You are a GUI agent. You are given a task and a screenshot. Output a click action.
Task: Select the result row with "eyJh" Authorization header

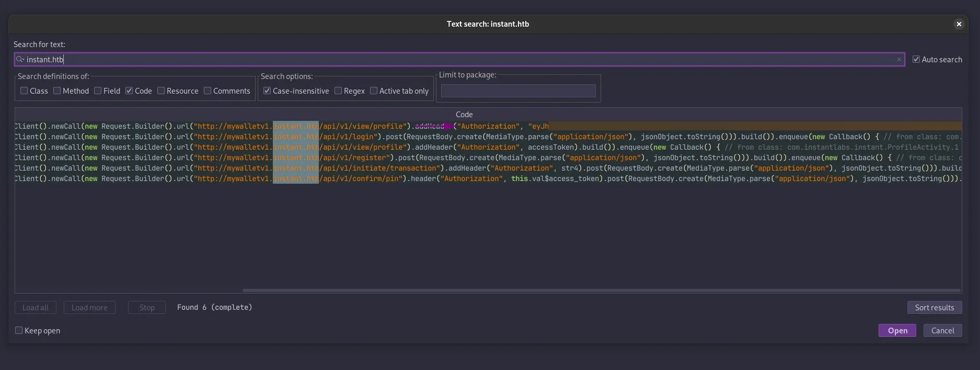[488, 126]
